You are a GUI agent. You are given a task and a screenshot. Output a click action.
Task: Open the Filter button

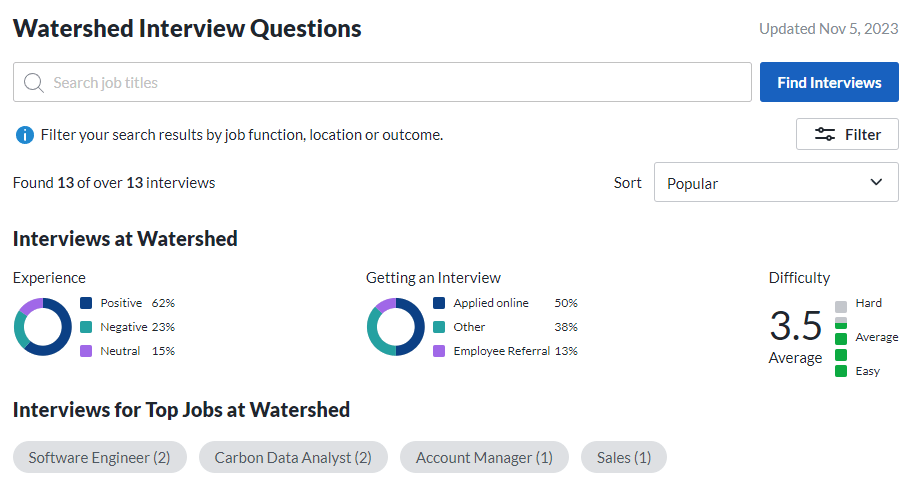(847, 135)
